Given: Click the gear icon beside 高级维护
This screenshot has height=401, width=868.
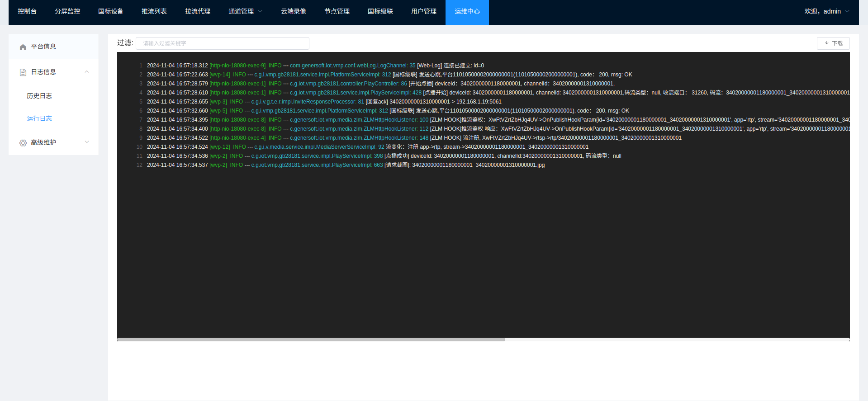Looking at the screenshot, I should (23, 143).
